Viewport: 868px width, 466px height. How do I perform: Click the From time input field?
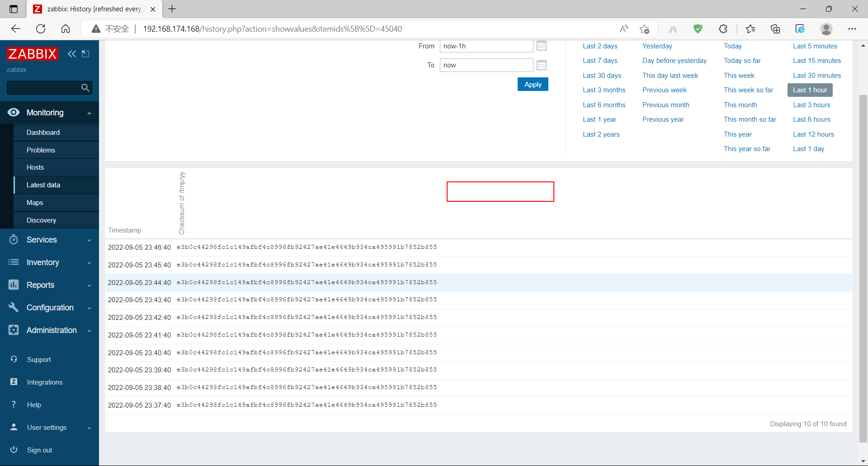(486, 46)
